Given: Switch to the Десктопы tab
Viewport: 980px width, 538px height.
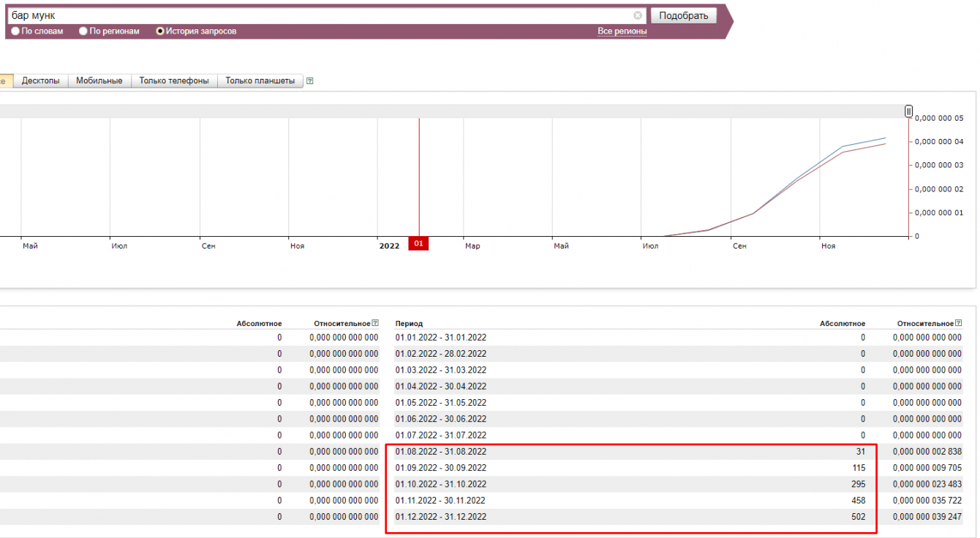Looking at the screenshot, I should pos(41,81).
